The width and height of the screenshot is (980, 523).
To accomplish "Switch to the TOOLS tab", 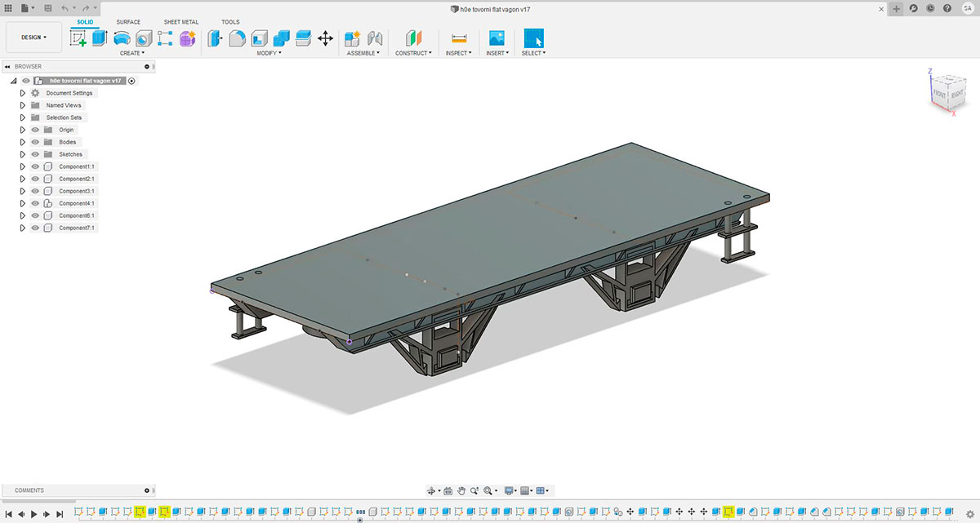I will tap(230, 22).
